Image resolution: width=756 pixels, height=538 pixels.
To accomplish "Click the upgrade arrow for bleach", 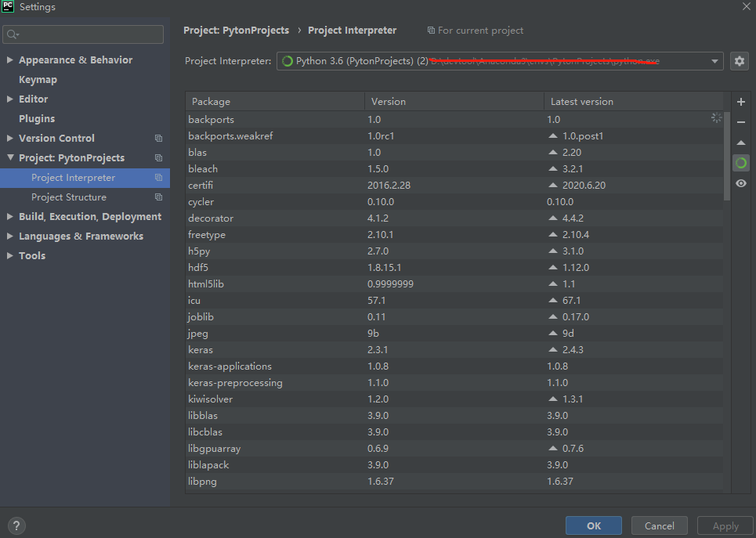I will [553, 168].
